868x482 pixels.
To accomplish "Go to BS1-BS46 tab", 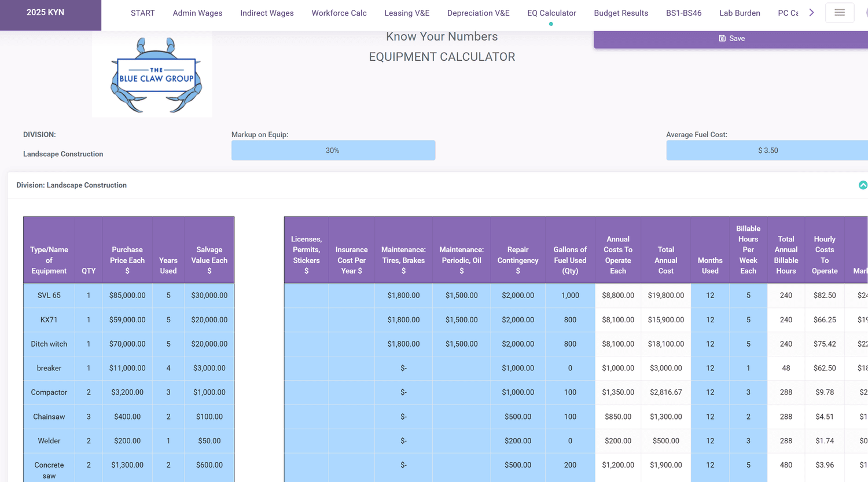I will pos(683,13).
